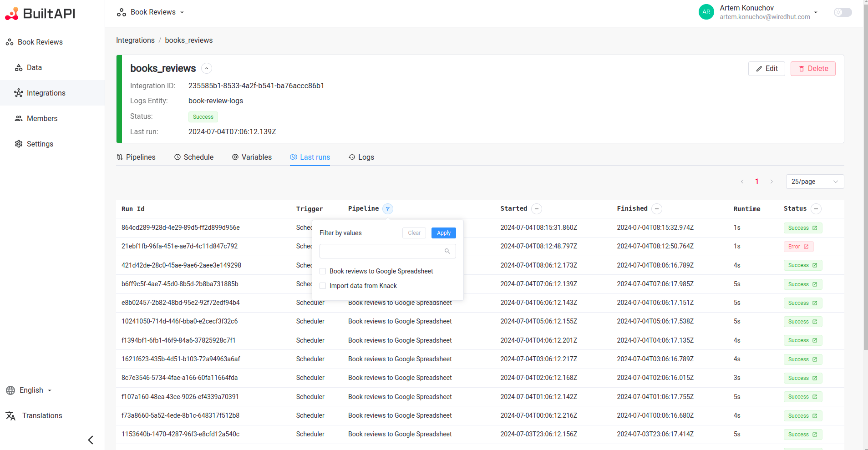Select the Last runs tab
The image size is (868, 450).
(310, 157)
